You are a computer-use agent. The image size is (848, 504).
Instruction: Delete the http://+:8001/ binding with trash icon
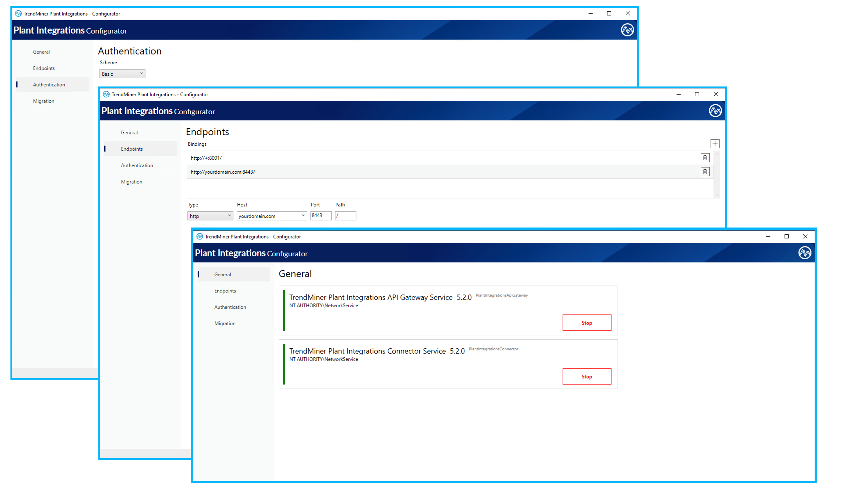tap(705, 158)
